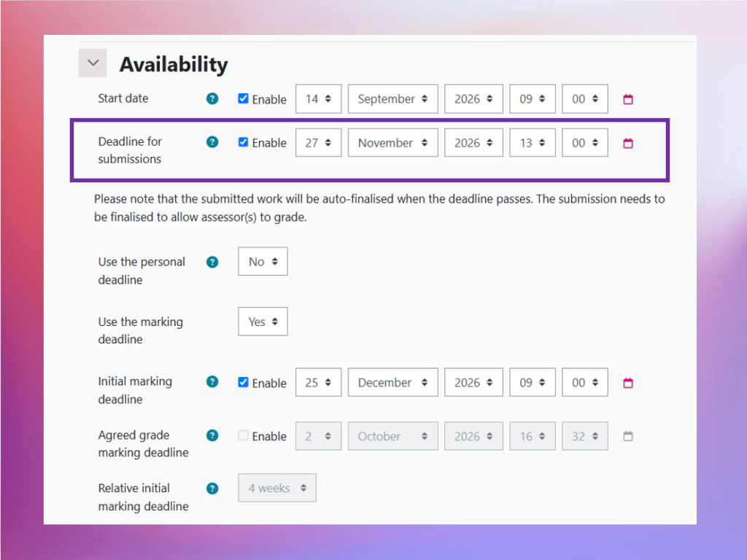Image resolution: width=747 pixels, height=560 pixels.
Task: Open Start date day dropdown showing 14
Action: (318, 98)
